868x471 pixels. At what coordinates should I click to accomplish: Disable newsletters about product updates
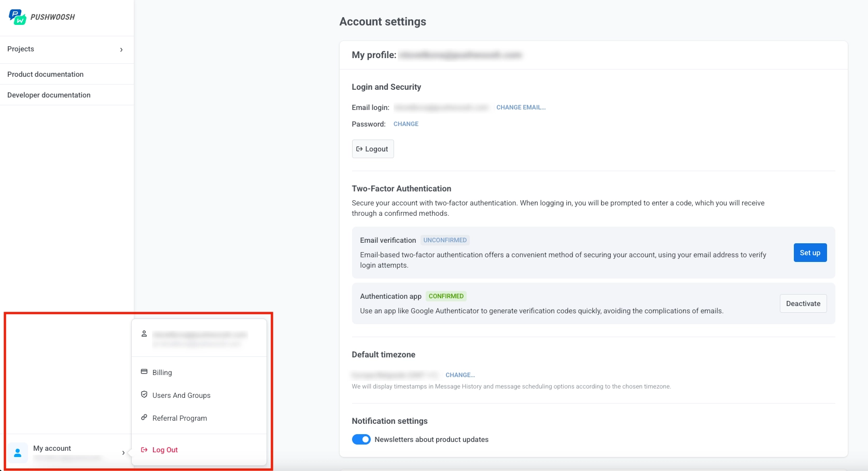pyautogui.click(x=361, y=439)
